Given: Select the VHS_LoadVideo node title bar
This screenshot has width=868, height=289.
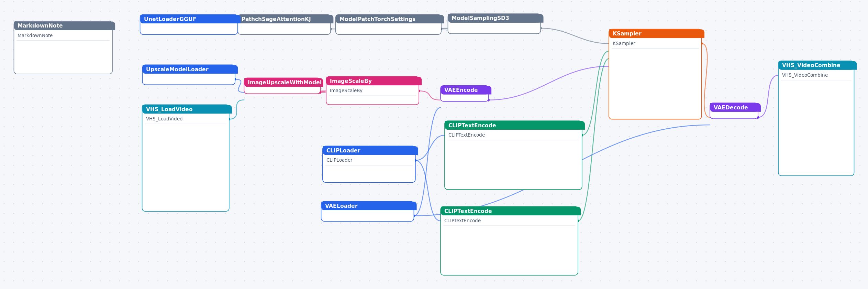Looking at the screenshot, I should pos(187,109).
